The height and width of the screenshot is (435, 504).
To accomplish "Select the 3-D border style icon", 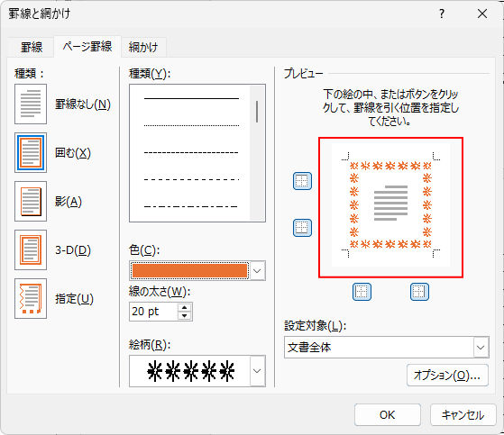I will coord(31,249).
